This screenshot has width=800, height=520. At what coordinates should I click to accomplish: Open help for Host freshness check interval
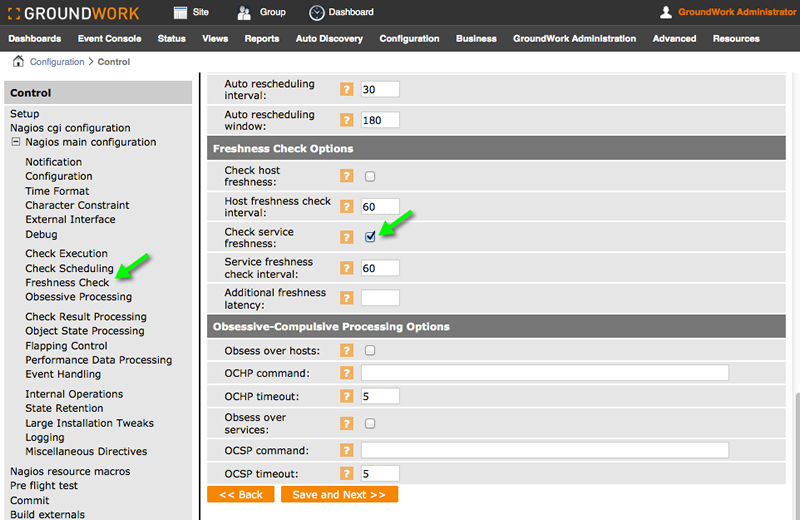346,207
